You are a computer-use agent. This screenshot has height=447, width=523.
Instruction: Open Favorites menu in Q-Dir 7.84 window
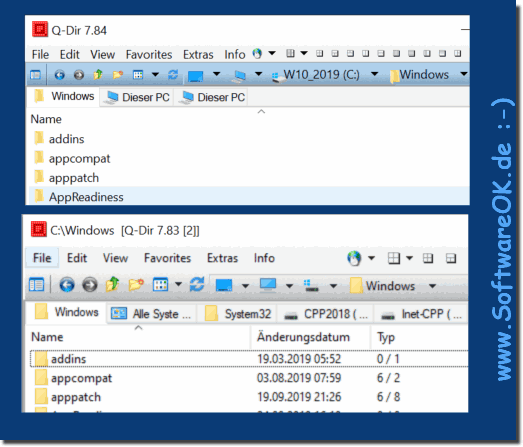149,54
